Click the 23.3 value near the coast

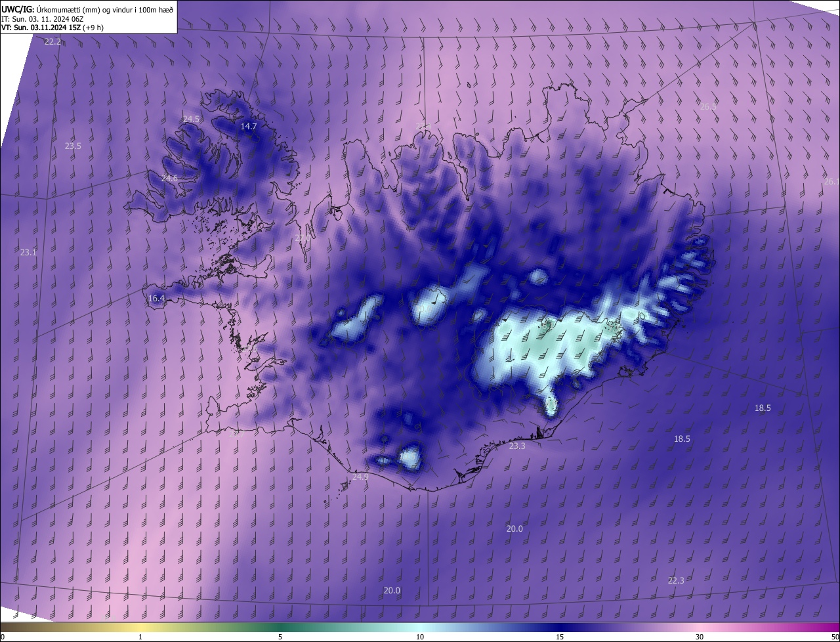point(517,446)
